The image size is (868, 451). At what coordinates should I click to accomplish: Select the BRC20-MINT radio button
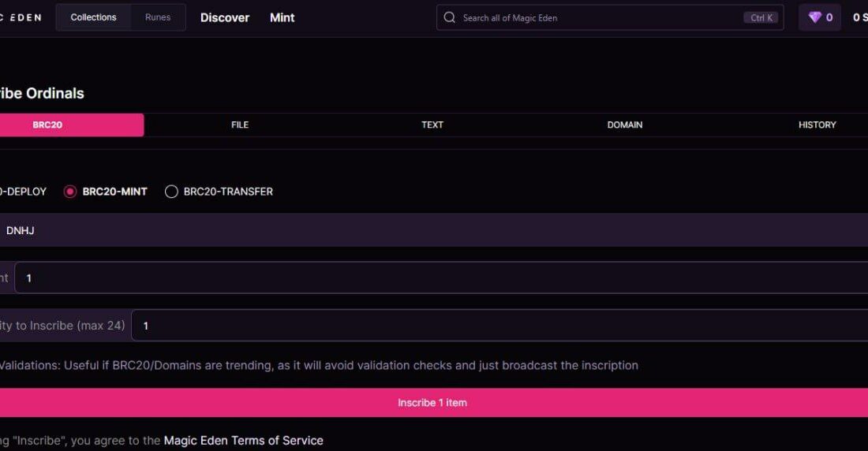(x=69, y=192)
